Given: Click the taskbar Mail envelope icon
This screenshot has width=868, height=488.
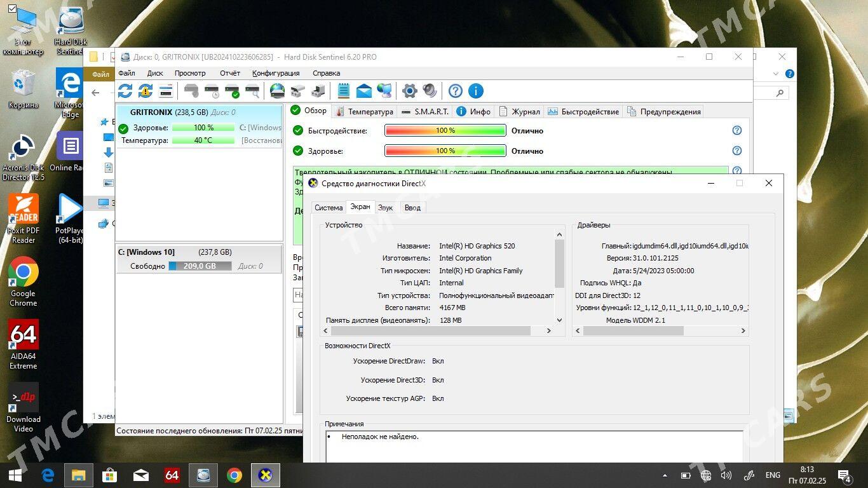Looking at the screenshot, I should (x=141, y=475).
